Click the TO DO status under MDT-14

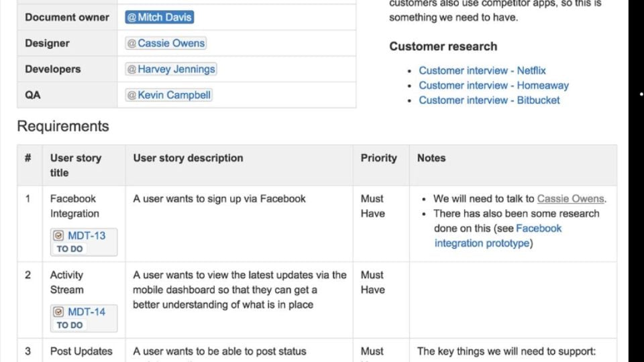69,325
